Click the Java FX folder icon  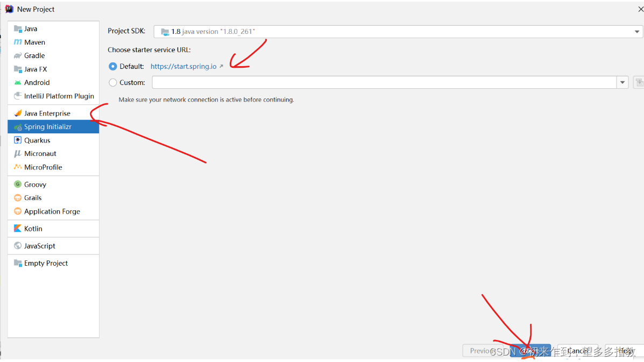click(x=18, y=69)
